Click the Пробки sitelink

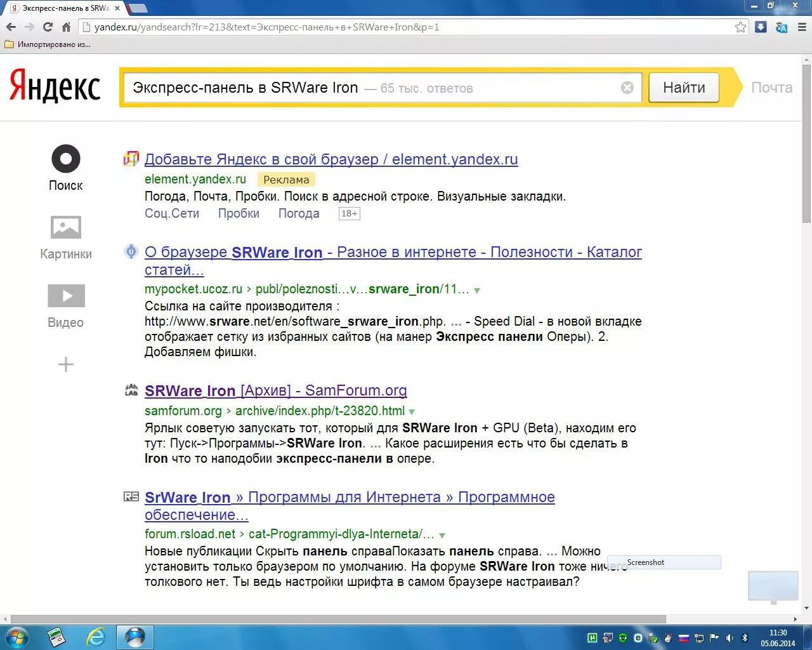point(239,213)
